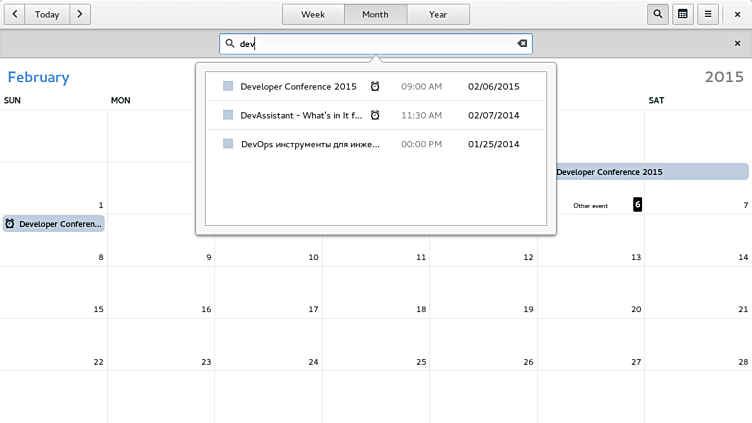Go to previous month with back arrow
Image resolution: width=752 pixels, height=423 pixels.
pyautogui.click(x=11, y=14)
